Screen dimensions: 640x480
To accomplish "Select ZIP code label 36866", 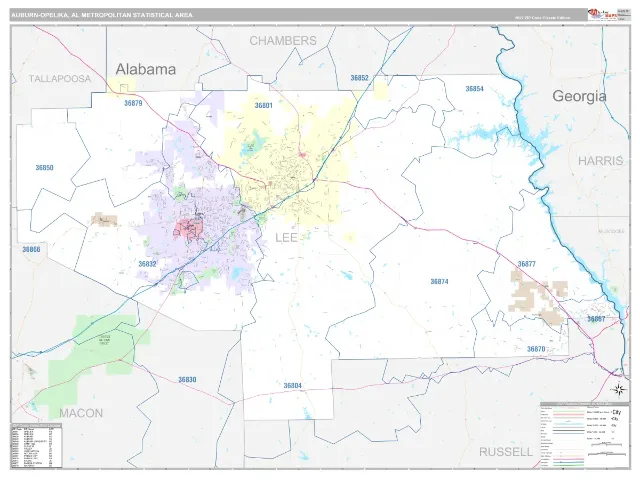I will click(31, 249).
